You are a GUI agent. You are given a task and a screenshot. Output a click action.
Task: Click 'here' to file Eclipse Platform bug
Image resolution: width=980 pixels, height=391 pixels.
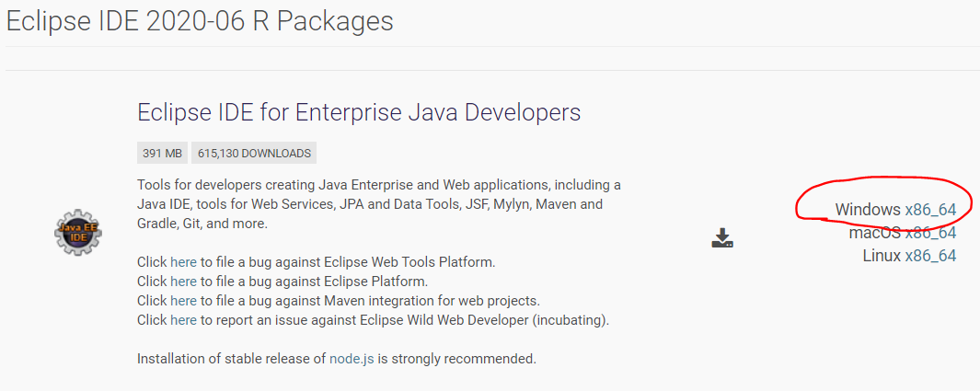(x=183, y=282)
